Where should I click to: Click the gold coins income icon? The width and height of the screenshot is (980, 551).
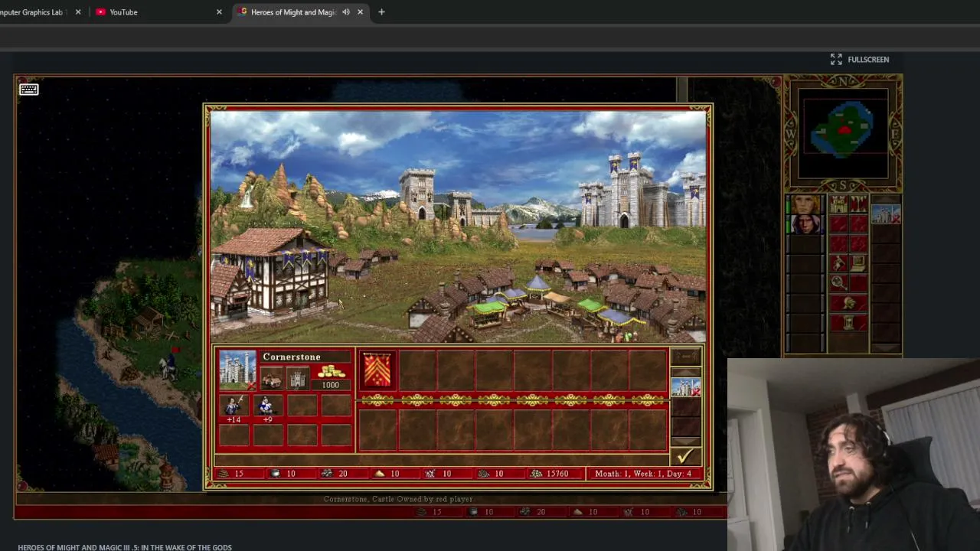point(331,372)
